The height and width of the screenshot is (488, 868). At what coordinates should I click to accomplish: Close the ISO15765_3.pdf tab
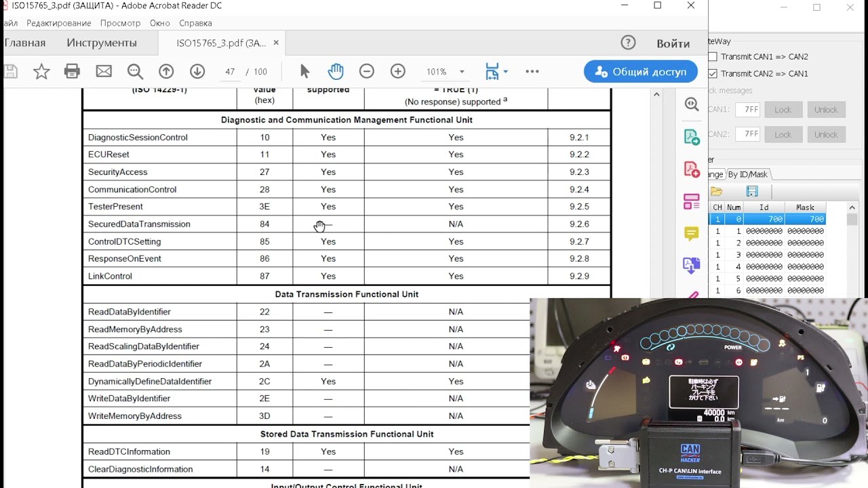click(276, 43)
